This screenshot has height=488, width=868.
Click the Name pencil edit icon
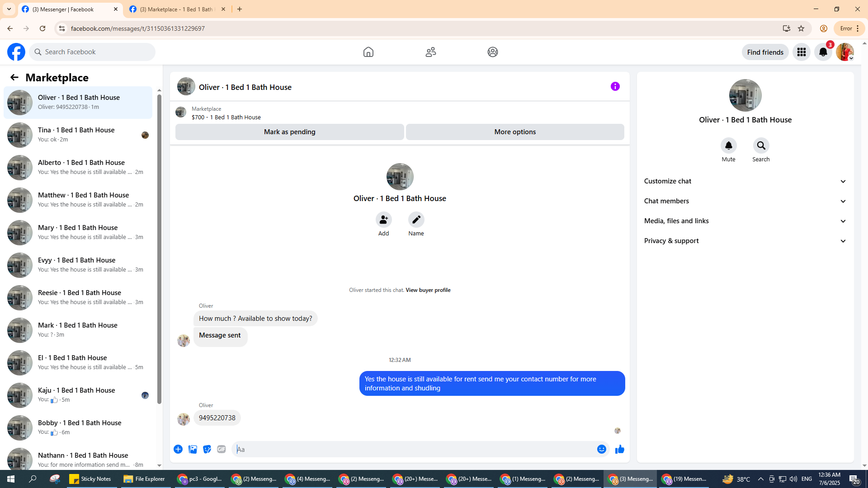pyautogui.click(x=416, y=220)
